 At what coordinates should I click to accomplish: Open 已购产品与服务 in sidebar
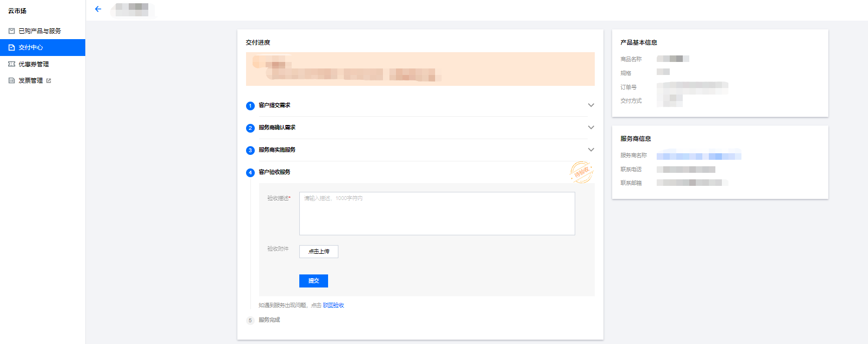[42, 31]
